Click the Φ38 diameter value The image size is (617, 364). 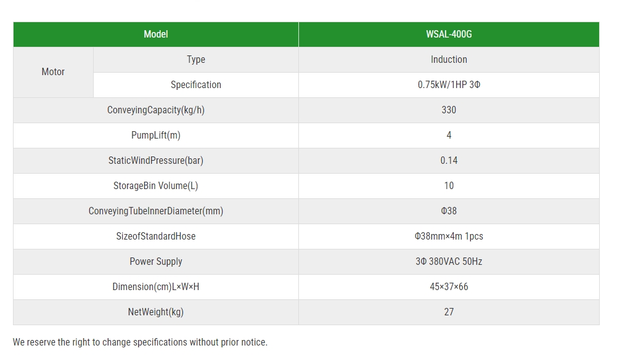click(x=449, y=211)
